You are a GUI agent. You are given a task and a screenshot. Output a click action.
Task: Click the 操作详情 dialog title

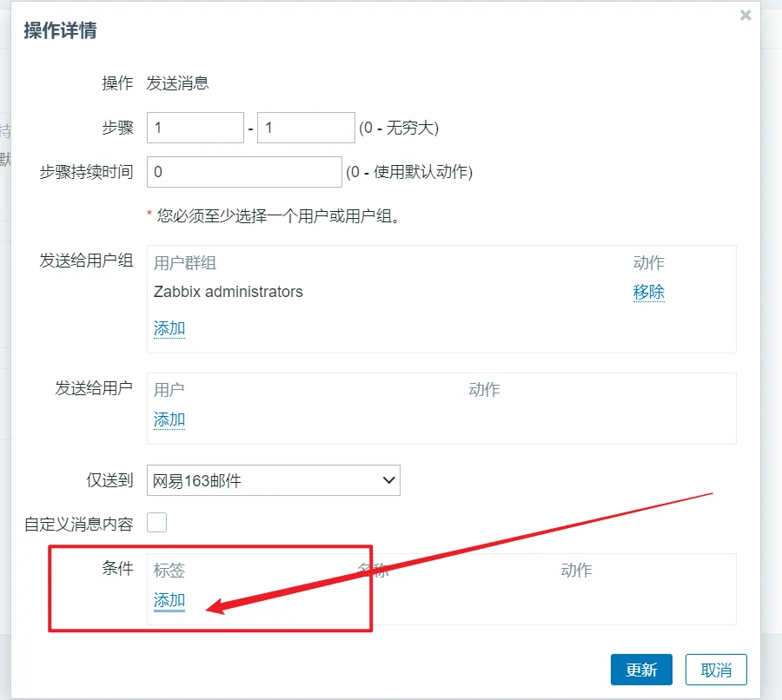pos(60,30)
